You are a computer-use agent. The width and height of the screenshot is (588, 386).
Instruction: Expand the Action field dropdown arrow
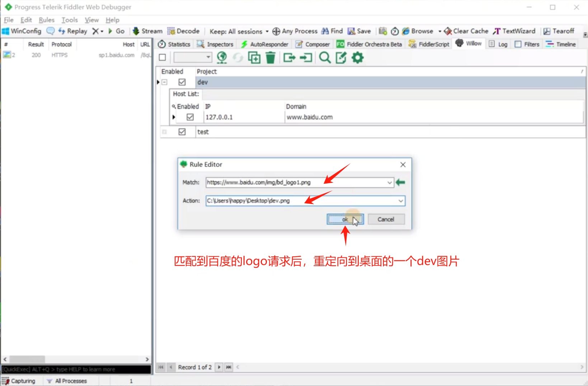click(401, 201)
